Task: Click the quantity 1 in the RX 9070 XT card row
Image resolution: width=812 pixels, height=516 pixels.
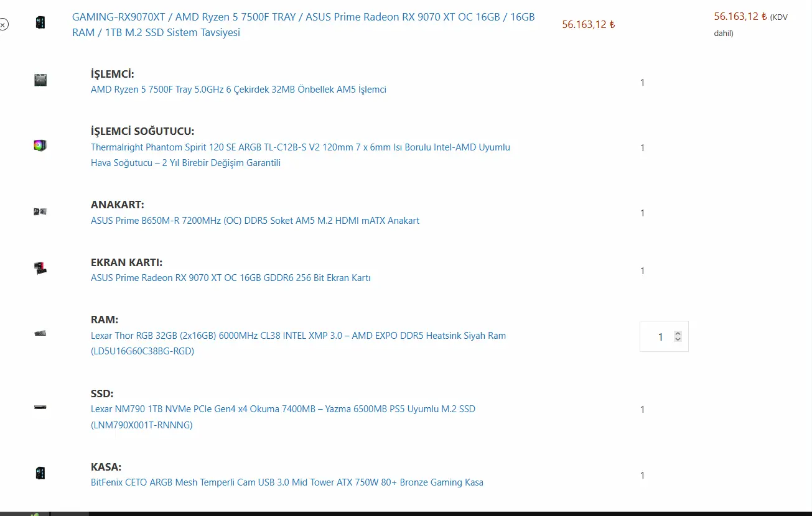Action: point(643,271)
